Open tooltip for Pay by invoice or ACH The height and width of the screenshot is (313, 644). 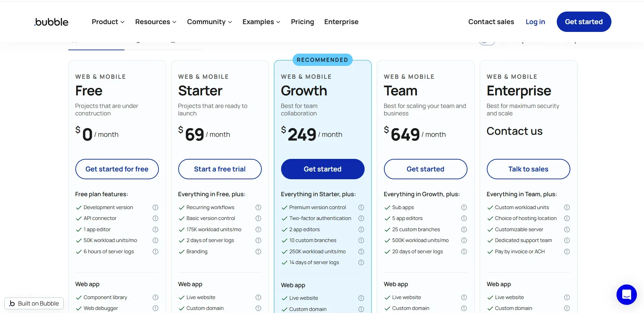[567, 252]
